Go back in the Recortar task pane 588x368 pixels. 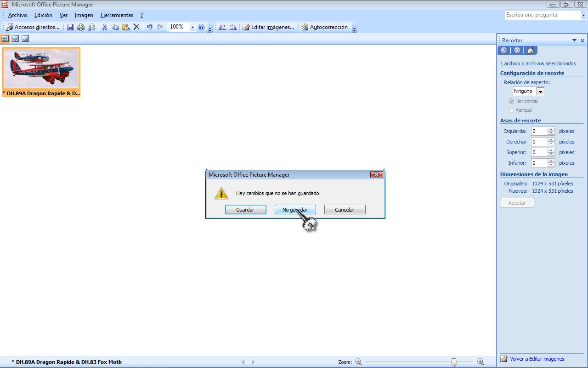click(x=504, y=50)
